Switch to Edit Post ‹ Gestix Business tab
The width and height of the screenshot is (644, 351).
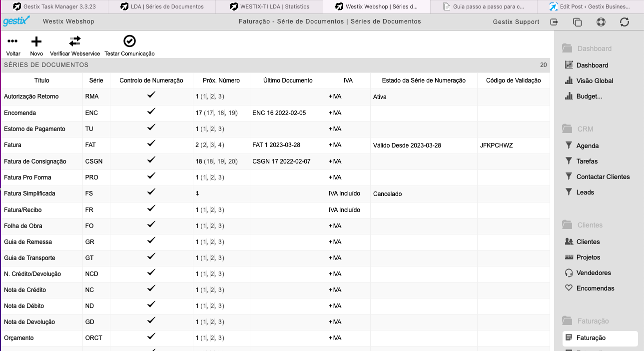(x=591, y=6)
